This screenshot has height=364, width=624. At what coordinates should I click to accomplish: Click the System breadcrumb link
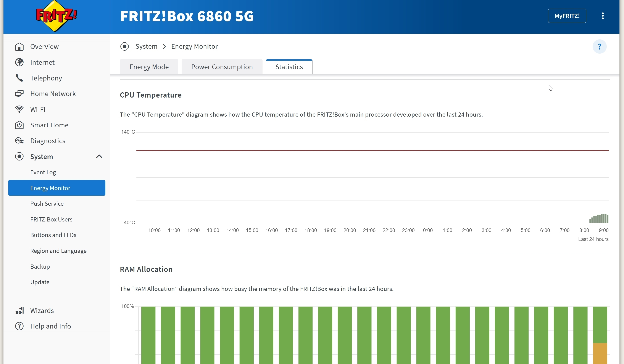(146, 47)
